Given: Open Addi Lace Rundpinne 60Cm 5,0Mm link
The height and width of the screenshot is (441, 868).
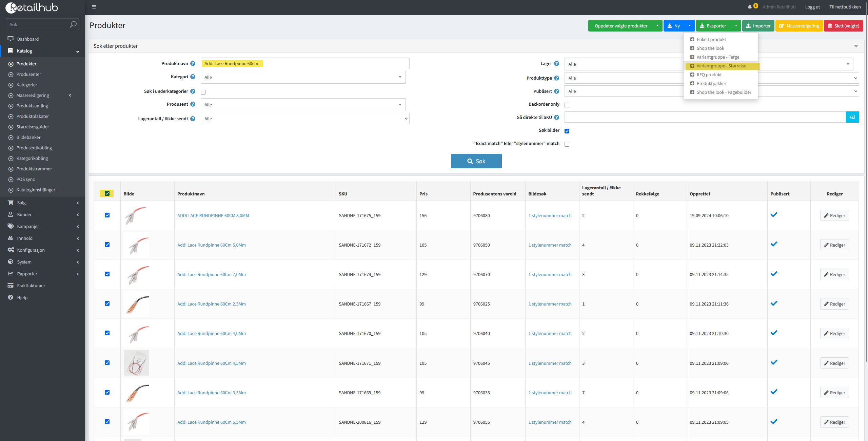Looking at the screenshot, I should [x=212, y=245].
